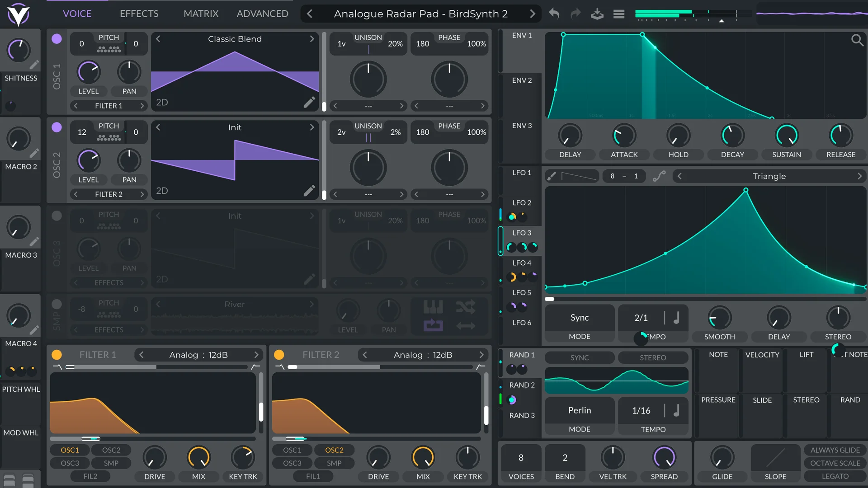868x488 pixels.
Task: Click the shuffle icon in the sampler
Action: [x=467, y=307]
